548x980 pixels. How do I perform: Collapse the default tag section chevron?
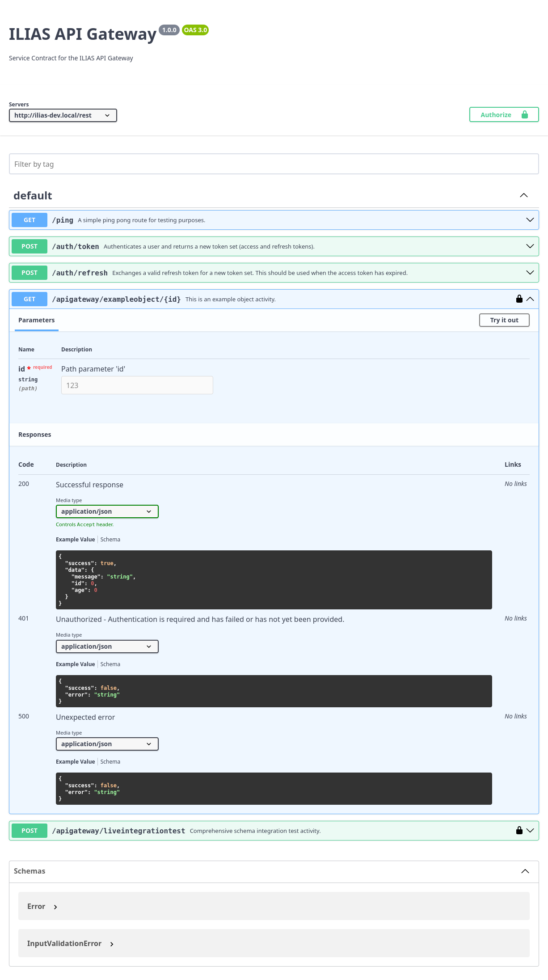click(x=524, y=195)
